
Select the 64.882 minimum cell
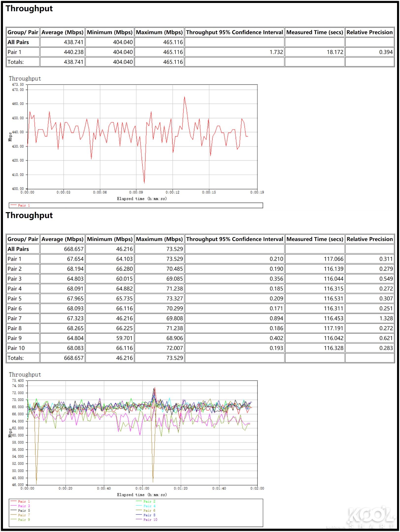tap(110, 289)
